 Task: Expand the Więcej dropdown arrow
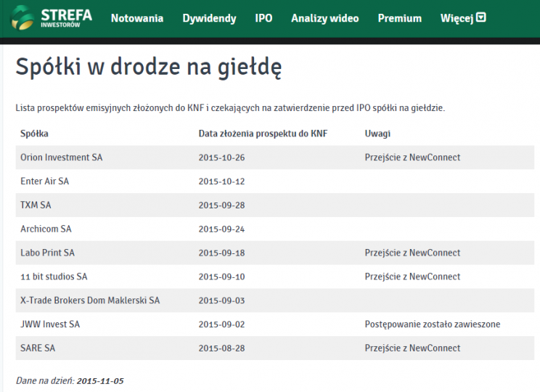480,17
